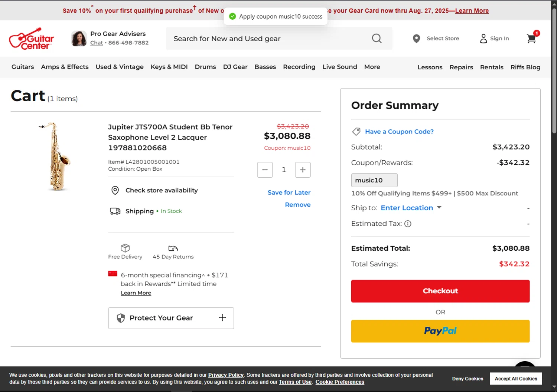This screenshot has width=557, height=392.
Task: Click the Free Delivery box icon
Action: click(125, 248)
